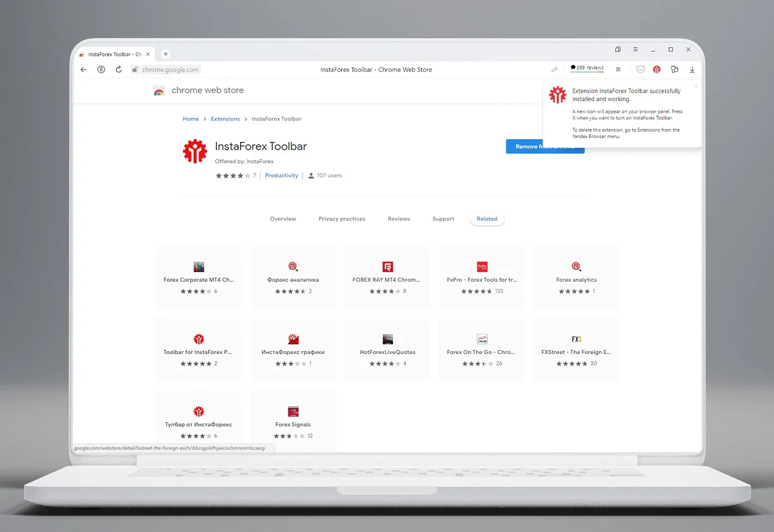Click the Protect shield icon in address bar

tap(640, 70)
